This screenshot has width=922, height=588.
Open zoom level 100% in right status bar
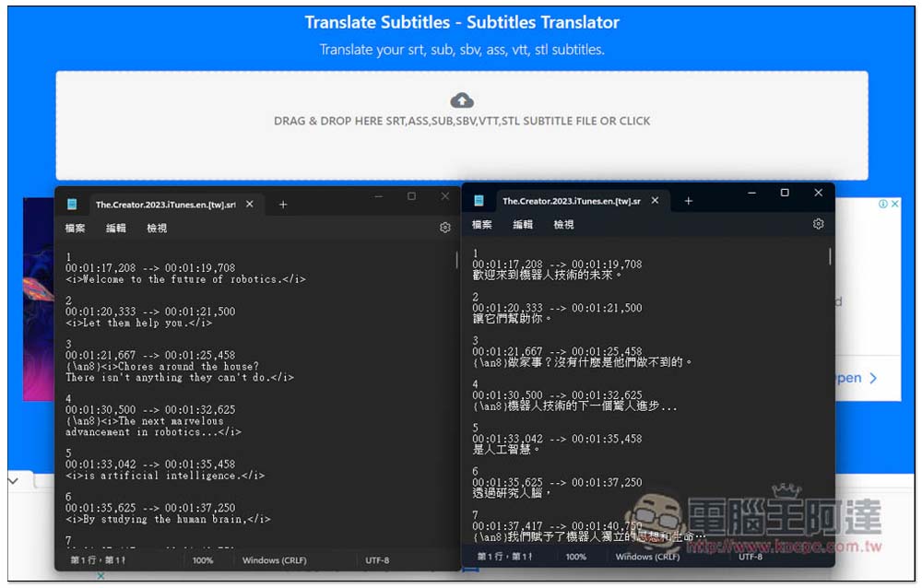click(x=575, y=557)
